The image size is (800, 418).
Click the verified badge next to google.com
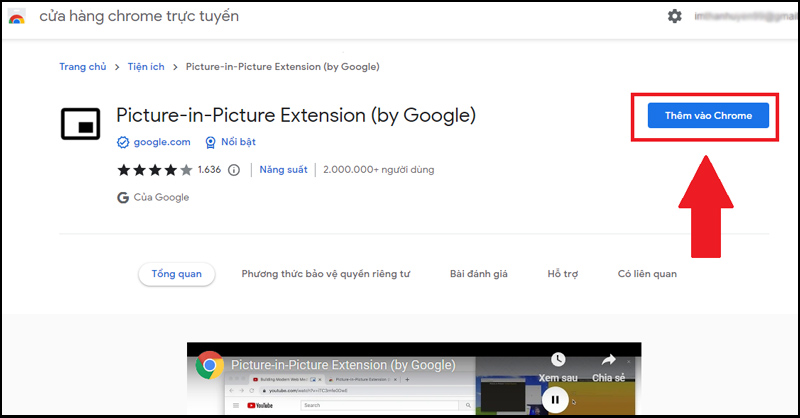pyautogui.click(x=123, y=142)
